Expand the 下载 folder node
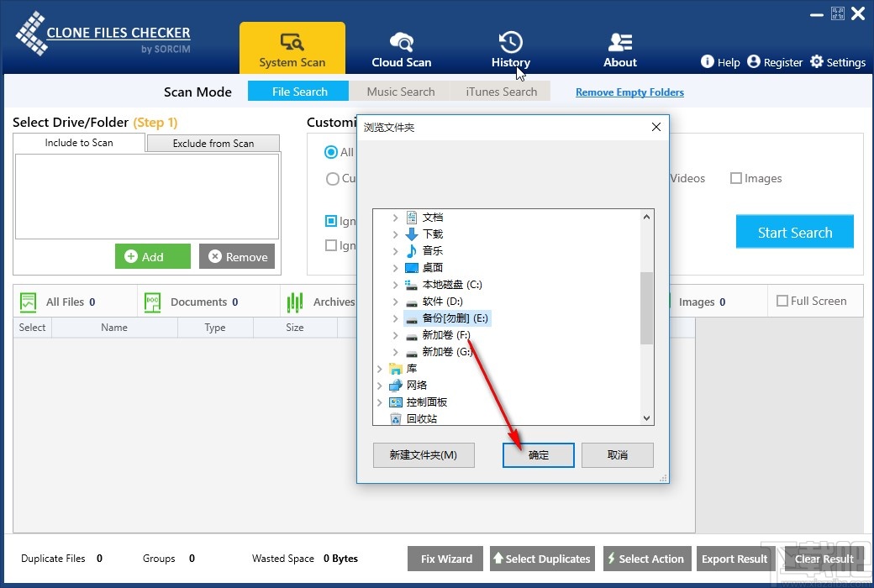 point(395,234)
